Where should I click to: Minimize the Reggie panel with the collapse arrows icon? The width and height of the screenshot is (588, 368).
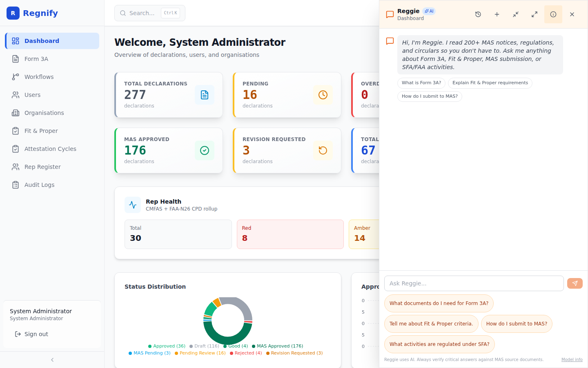point(516,14)
